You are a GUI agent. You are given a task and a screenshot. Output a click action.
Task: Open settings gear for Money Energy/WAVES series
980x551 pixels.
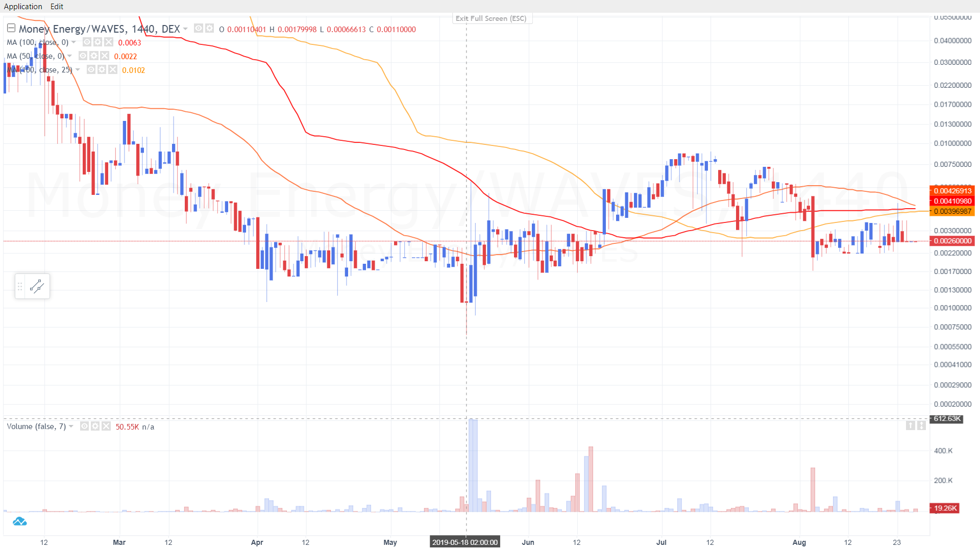pos(209,28)
